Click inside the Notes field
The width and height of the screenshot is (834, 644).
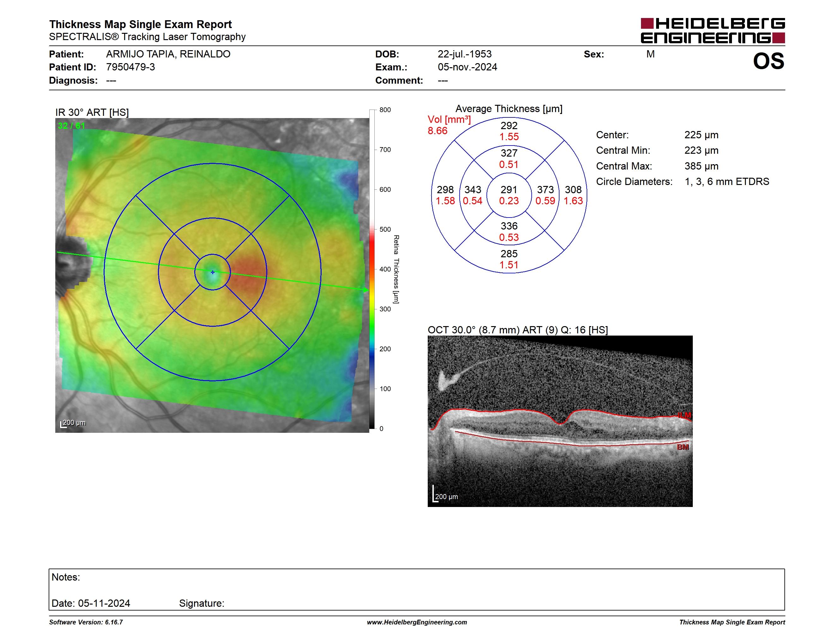[417, 589]
